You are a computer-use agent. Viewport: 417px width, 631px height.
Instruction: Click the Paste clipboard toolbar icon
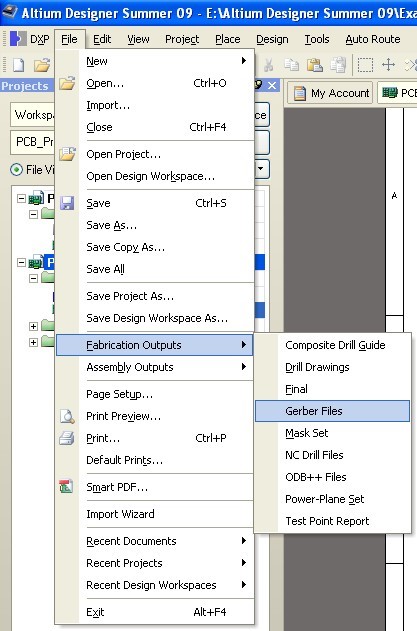click(314, 64)
